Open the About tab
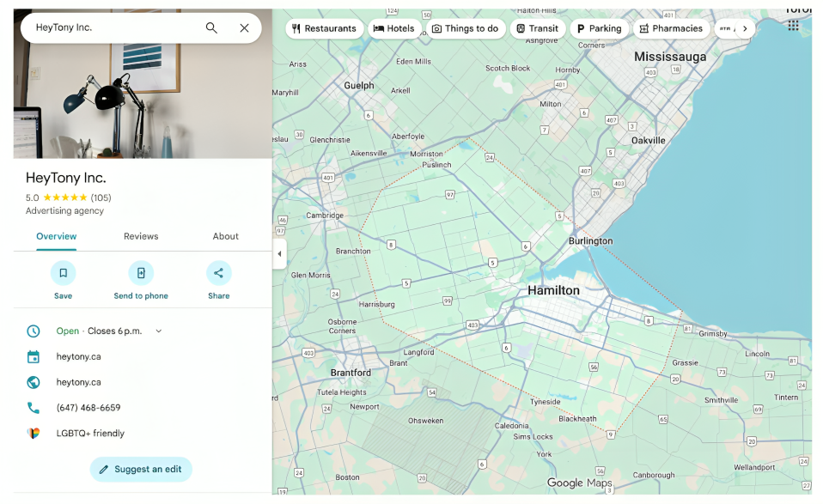The width and height of the screenshot is (823, 504). coord(225,236)
